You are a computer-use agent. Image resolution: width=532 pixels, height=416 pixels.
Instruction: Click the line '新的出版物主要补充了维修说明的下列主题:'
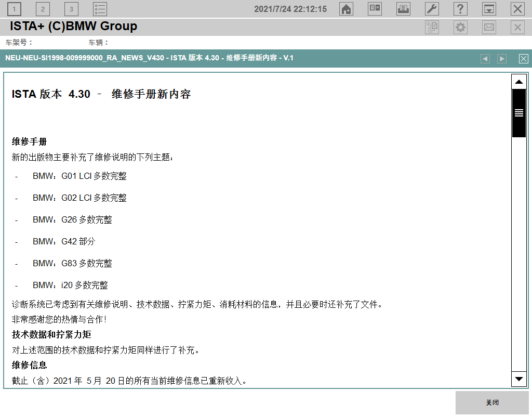coord(92,157)
